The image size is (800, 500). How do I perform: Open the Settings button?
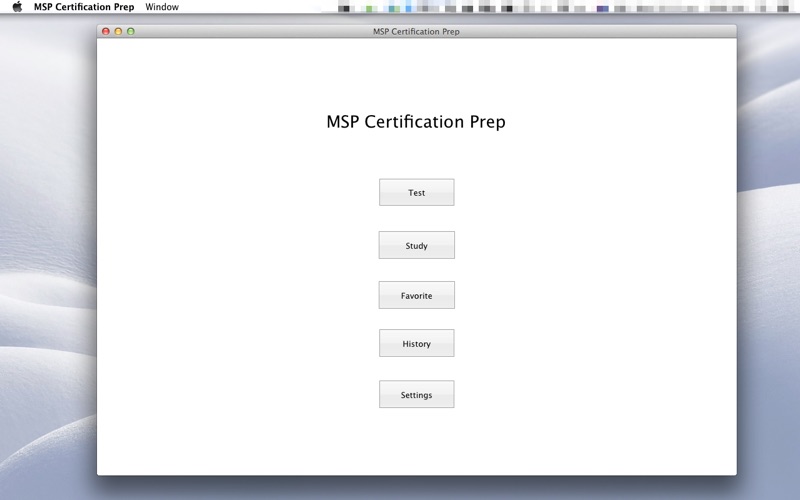click(416, 394)
